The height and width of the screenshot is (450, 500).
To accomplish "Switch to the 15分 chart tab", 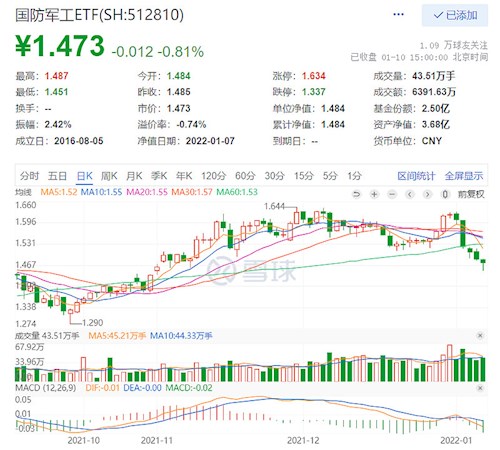I will pos(304,176).
